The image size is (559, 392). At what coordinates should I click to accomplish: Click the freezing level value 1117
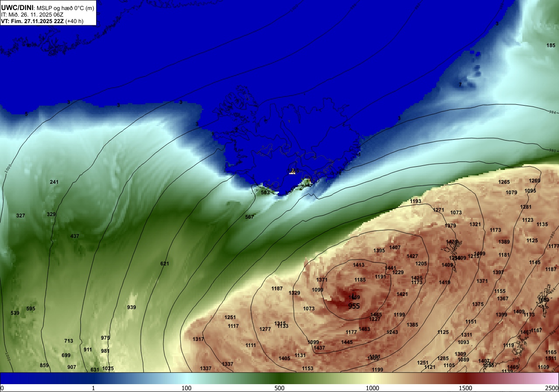click(233, 326)
